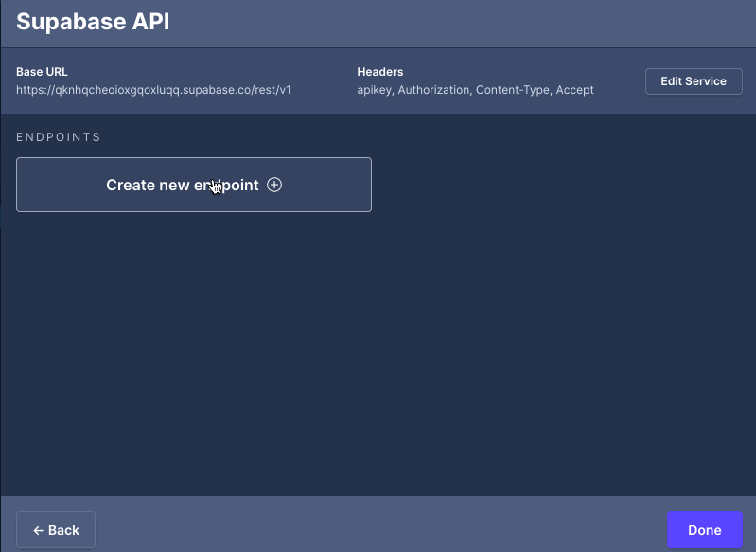Click the Base URL label

tap(42, 72)
